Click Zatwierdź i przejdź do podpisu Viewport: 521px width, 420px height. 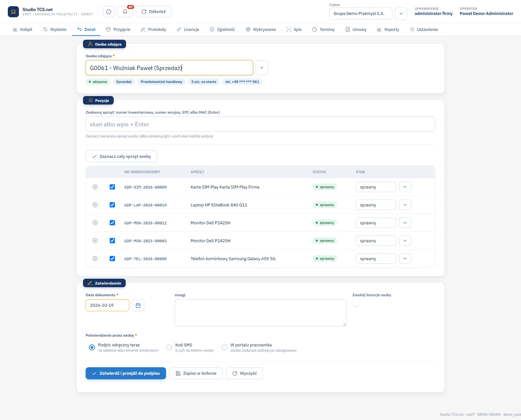[x=126, y=373]
